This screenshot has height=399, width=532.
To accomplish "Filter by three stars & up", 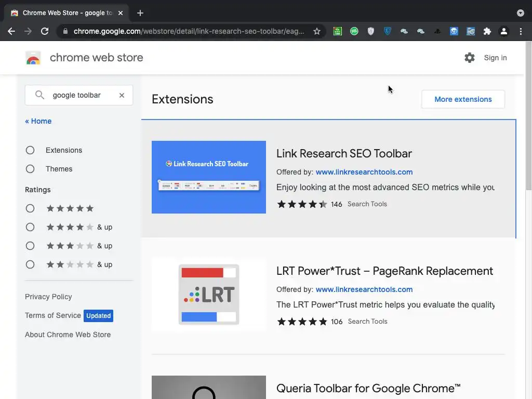I will tap(30, 246).
